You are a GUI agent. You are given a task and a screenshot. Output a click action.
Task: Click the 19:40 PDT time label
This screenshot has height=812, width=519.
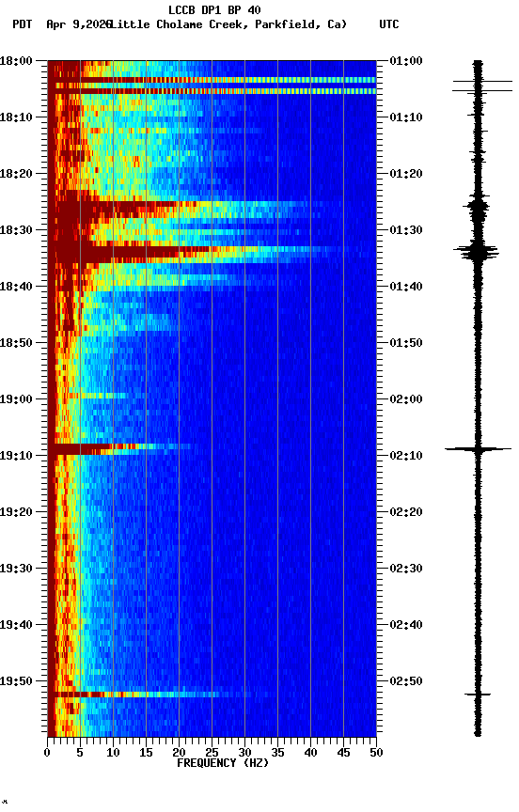(16, 625)
